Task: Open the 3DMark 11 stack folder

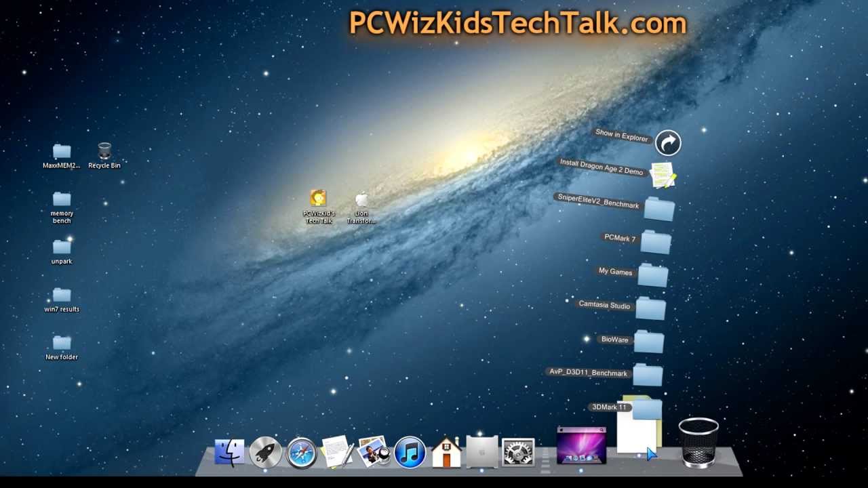Action: [646, 408]
